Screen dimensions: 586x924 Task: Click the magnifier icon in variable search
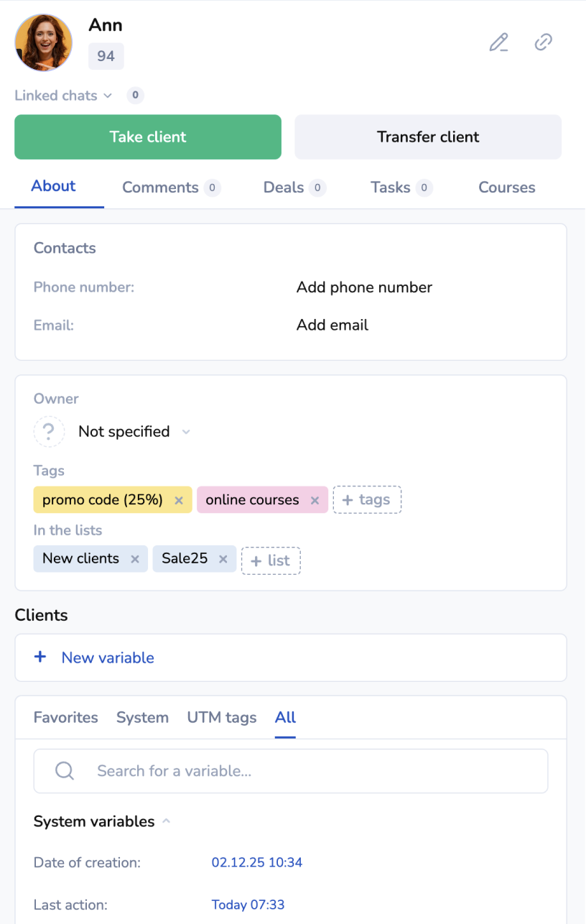pyautogui.click(x=65, y=771)
